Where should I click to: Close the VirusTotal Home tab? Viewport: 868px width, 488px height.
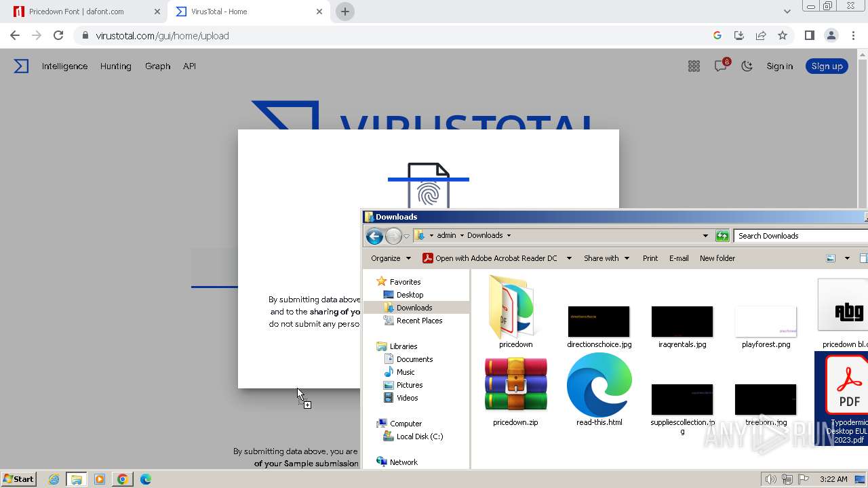[x=319, y=12]
